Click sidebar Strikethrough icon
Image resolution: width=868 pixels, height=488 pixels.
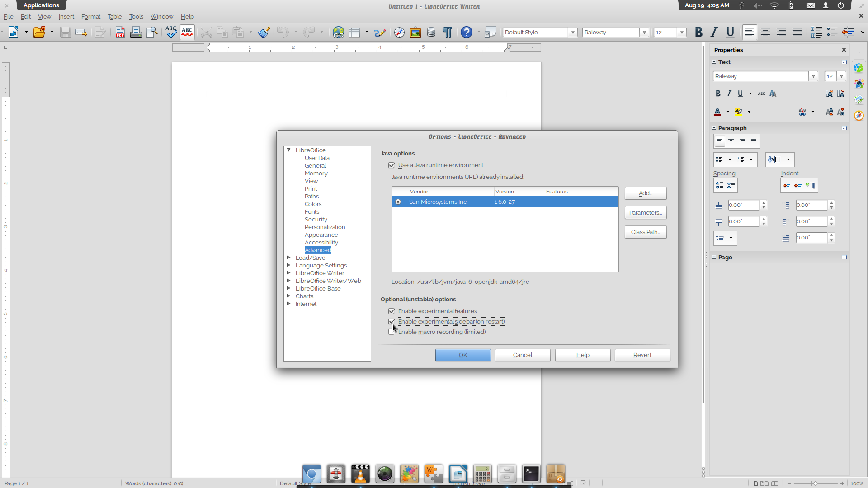click(x=762, y=94)
